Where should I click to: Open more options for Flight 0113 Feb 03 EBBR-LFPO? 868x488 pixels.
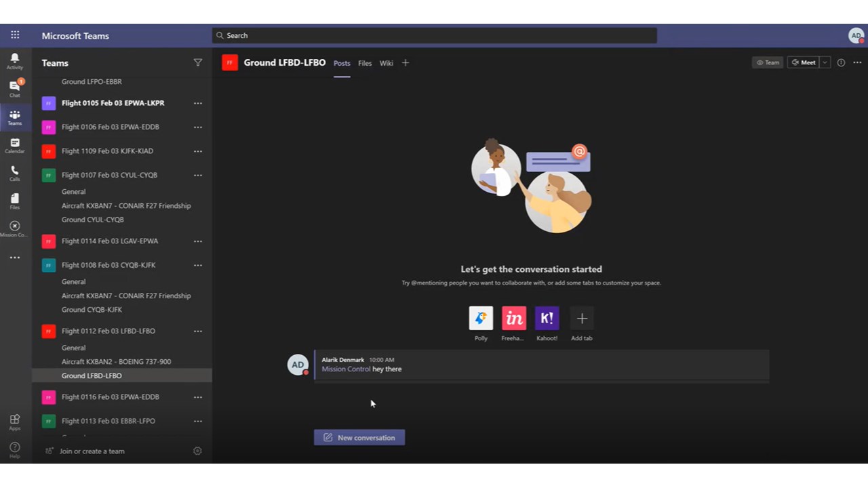[198, 421]
